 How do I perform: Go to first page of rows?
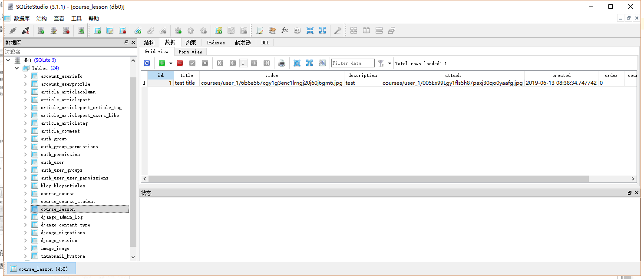220,63
